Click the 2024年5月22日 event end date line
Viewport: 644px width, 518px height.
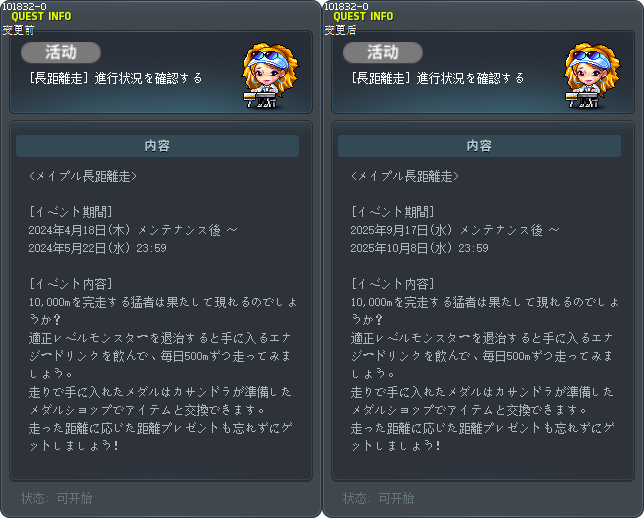click(98, 248)
